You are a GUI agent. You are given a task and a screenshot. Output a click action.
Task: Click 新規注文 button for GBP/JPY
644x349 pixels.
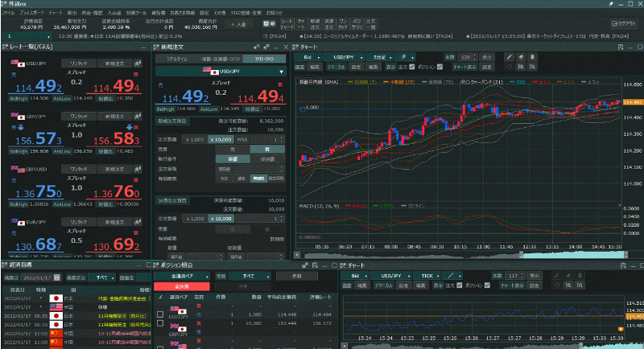(x=115, y=116)
